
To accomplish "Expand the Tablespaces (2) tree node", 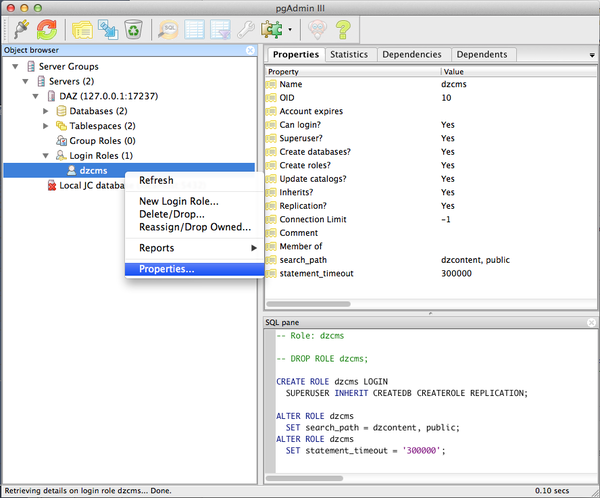I will [46, 126].
